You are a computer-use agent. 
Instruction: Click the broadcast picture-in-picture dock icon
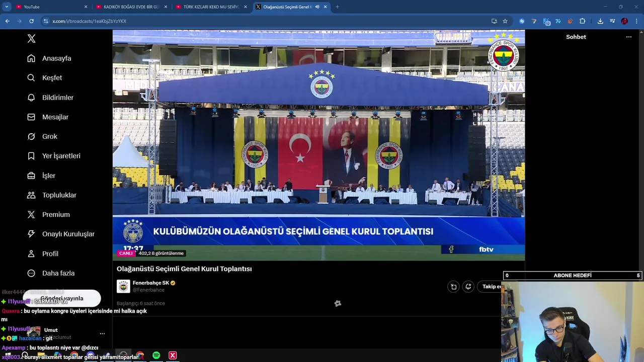tap(453, 287)
